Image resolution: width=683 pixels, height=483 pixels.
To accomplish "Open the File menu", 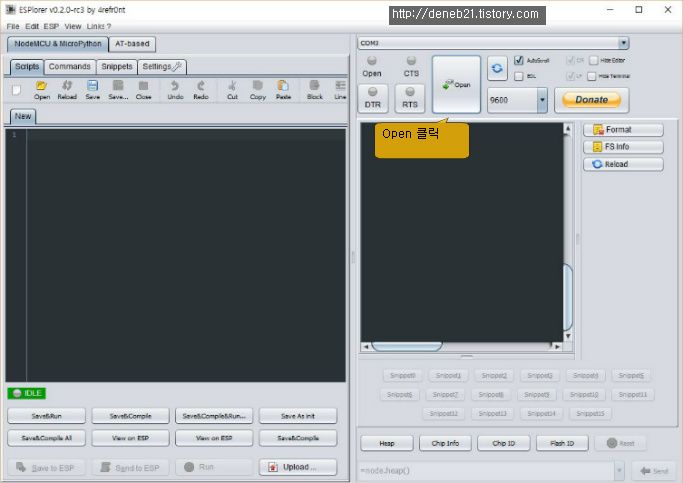I will tap(13, 26).
